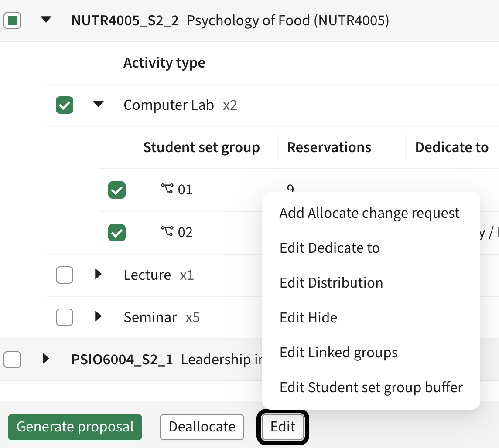This screenshot has height=448, width=499.
Task: Choose Add Allocate change request
Action: (x=369, y=213)
